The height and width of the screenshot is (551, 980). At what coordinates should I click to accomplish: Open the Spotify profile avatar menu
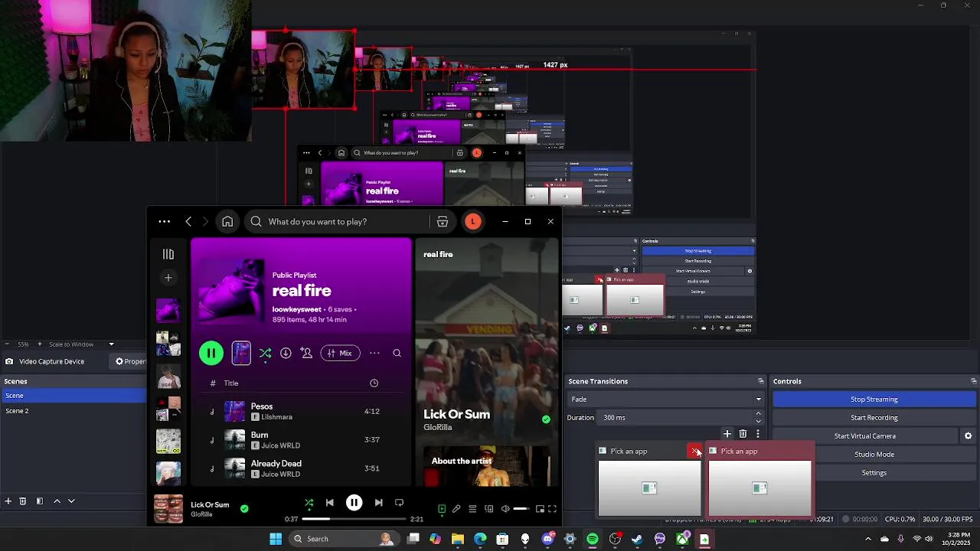pos(473,221)
